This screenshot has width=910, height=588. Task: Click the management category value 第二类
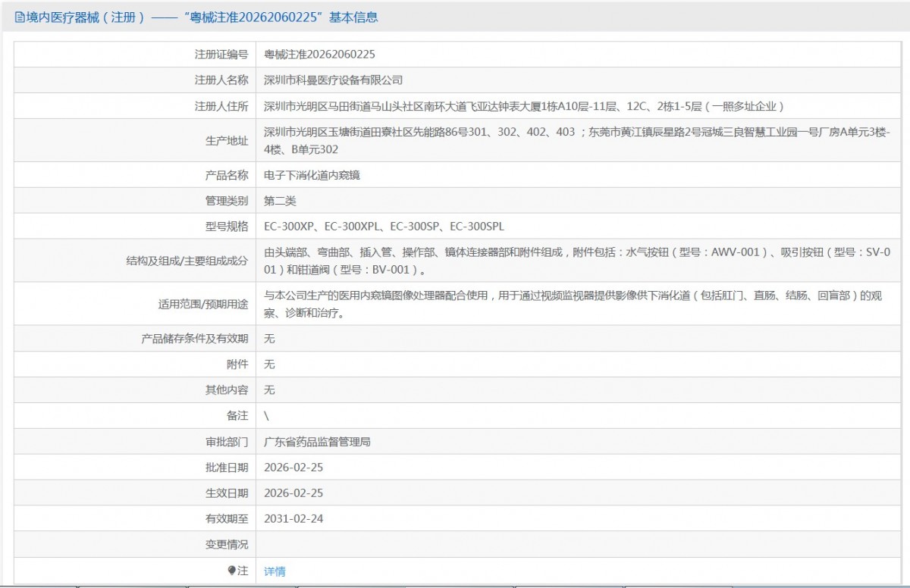280,201
